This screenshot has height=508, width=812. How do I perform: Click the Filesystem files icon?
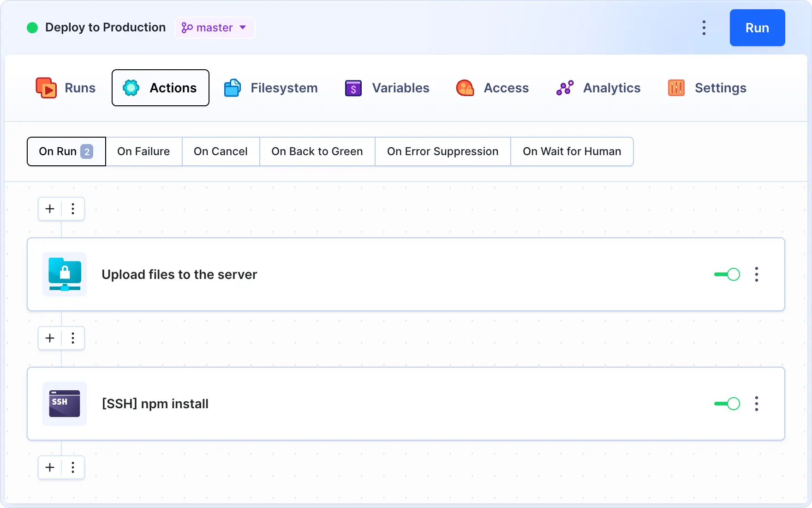click(x=233, y=88)
